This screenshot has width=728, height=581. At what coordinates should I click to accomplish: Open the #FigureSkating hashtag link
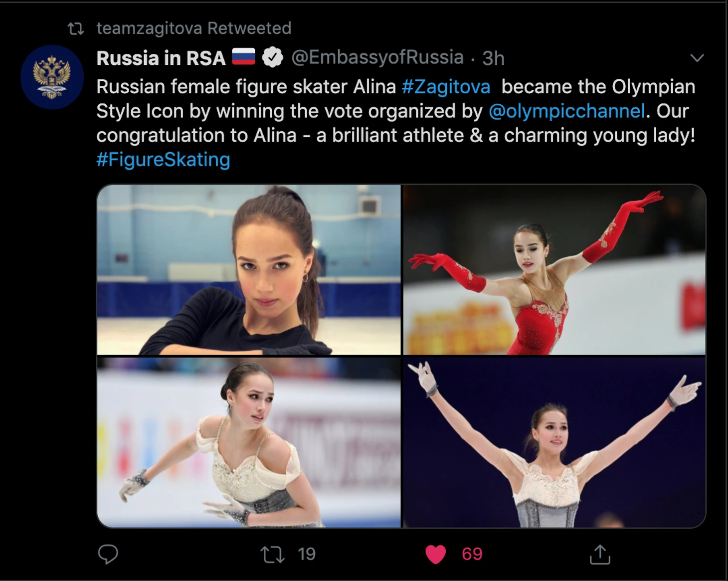pyautogui.click(x=163, y=160)
